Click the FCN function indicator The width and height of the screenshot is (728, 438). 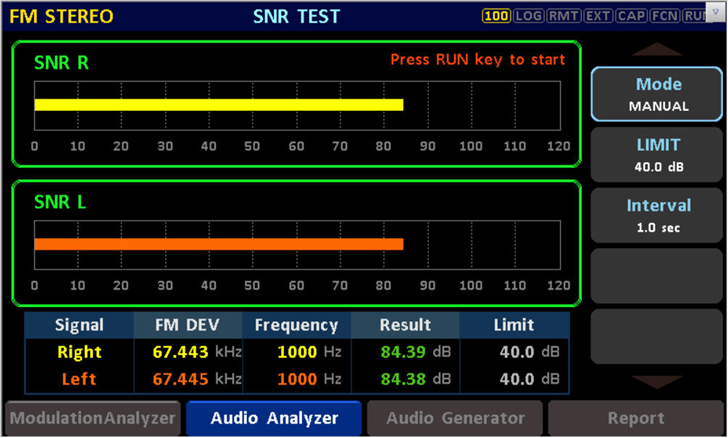pos(665,16)
